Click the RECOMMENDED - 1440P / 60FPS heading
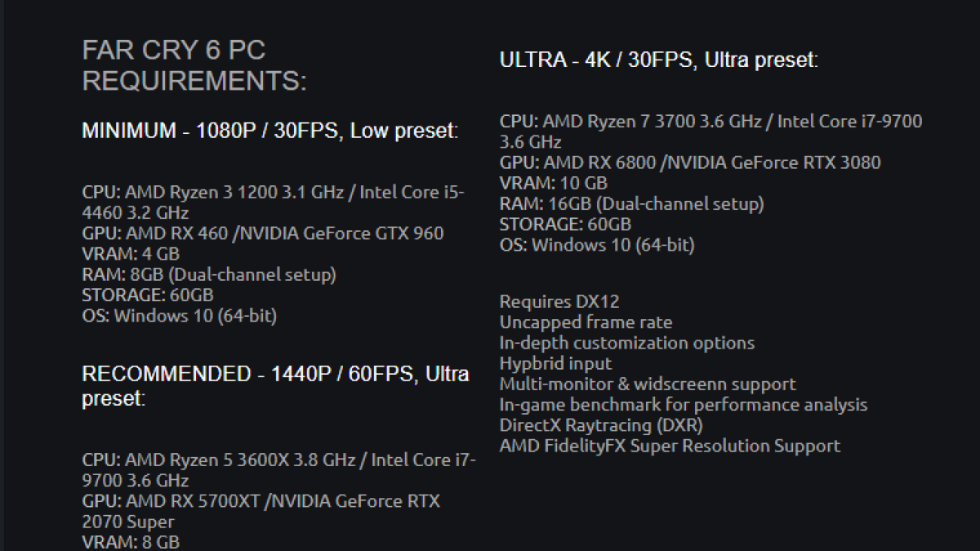 point(276,386)
